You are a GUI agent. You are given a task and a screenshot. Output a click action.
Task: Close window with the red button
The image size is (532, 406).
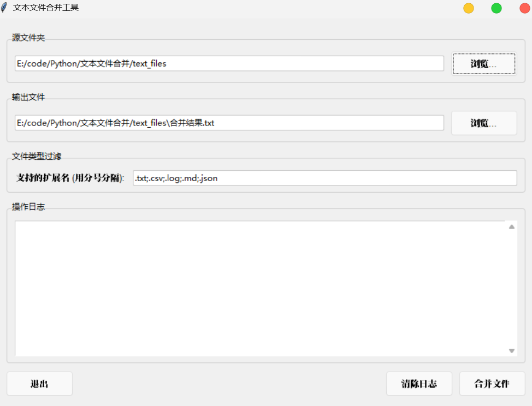tap(525, 8)
